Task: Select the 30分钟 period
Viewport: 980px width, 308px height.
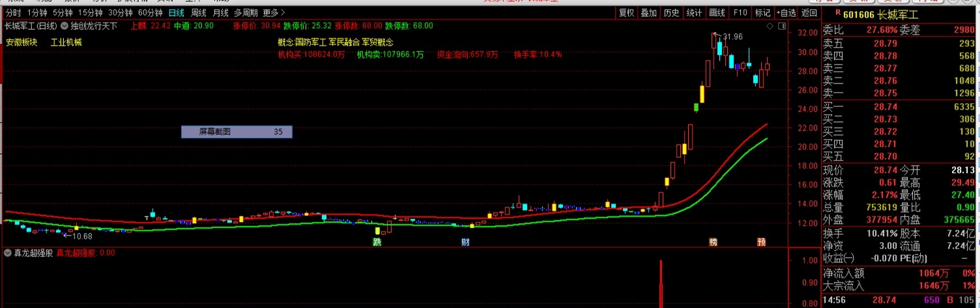Action: click(x=120, y=12)
